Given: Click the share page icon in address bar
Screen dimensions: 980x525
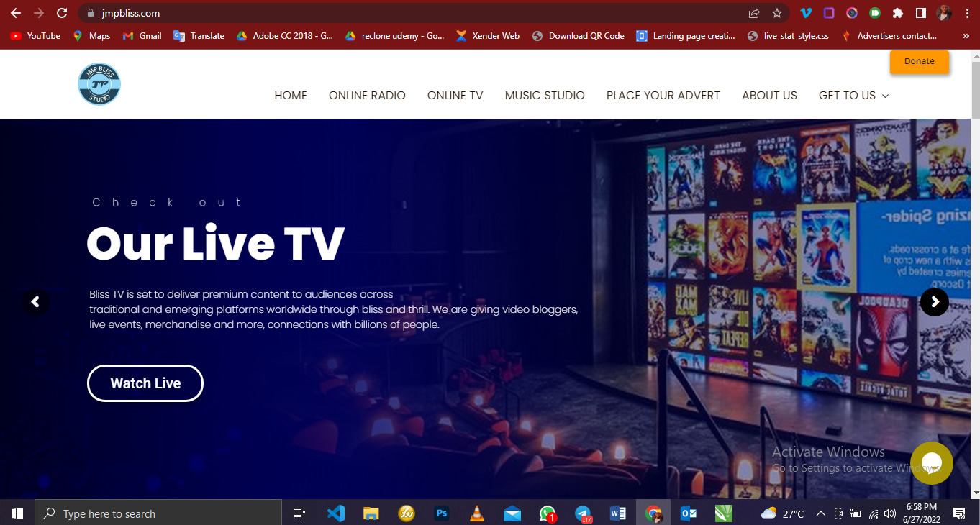Looking at the screenshot, I should pos(754,13).
